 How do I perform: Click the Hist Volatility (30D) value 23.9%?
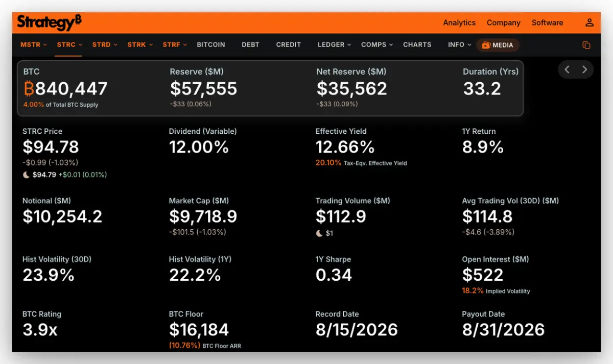pyautogui.click(x=49, y=275)
